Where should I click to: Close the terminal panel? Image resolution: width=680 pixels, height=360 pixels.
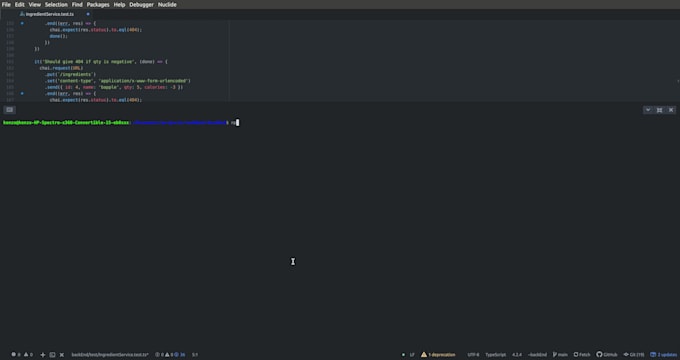(670, 110)
